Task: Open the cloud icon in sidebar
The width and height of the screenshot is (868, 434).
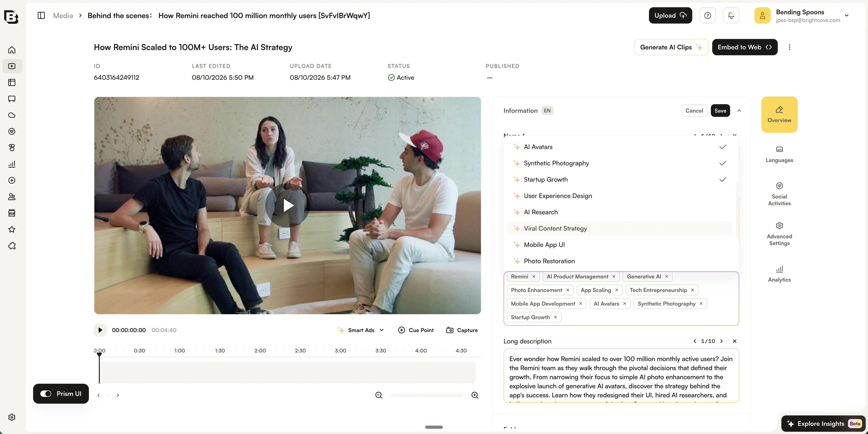Action: click(12, 115)
